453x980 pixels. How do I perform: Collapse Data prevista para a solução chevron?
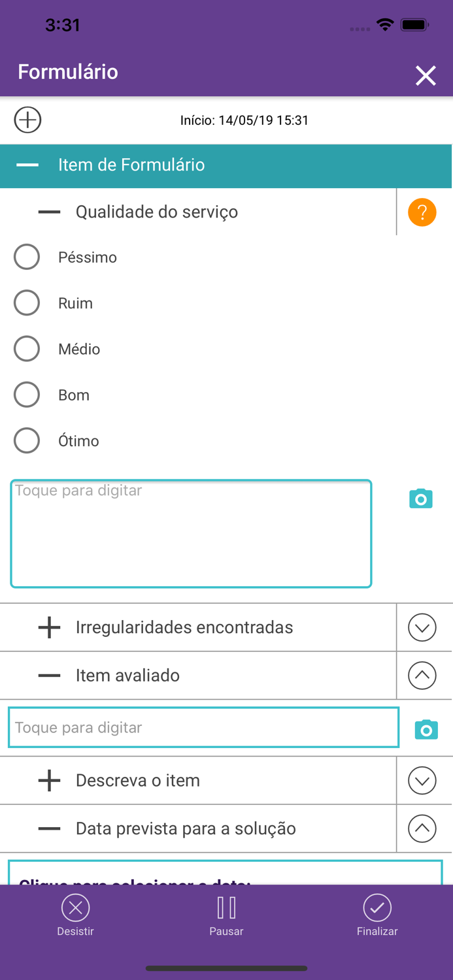[422, 828]
